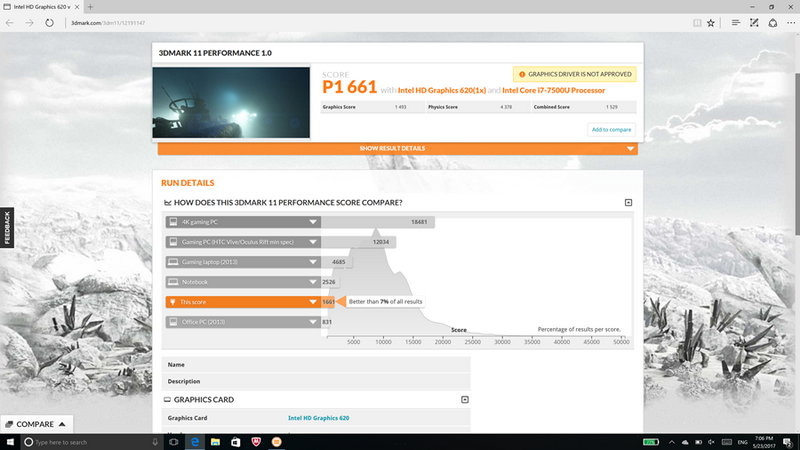Collapse the Graphics Card section
This screenshot has height=450, width=800.
[x=465, y=399]
